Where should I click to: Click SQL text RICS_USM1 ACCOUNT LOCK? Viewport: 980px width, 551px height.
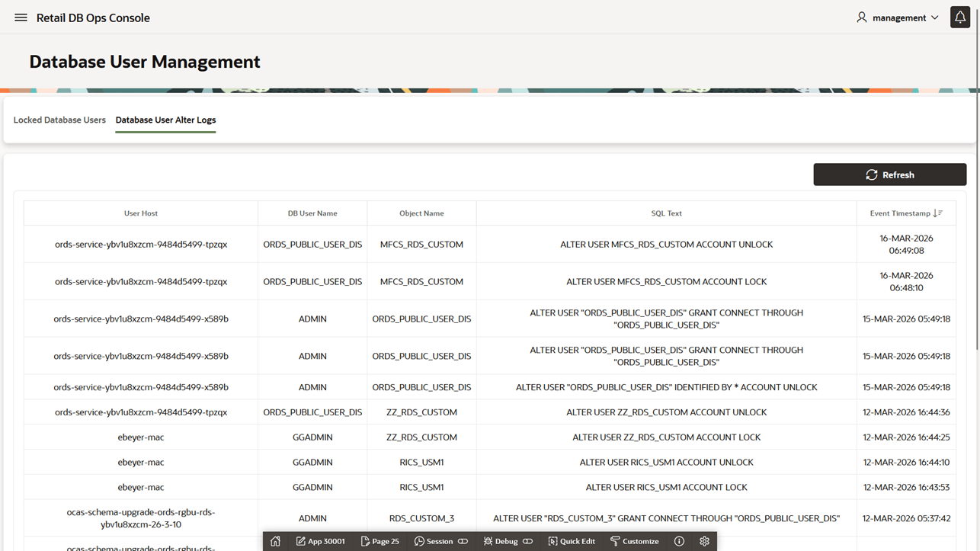point(666,487)
